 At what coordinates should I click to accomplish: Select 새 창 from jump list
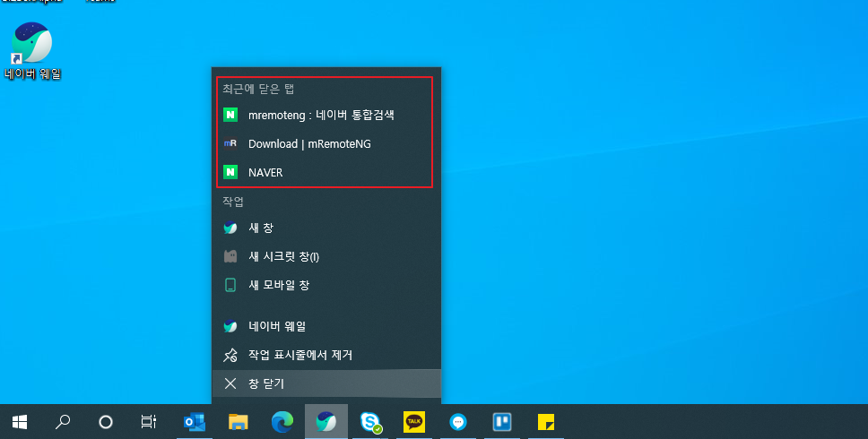[x=326, y=228]
